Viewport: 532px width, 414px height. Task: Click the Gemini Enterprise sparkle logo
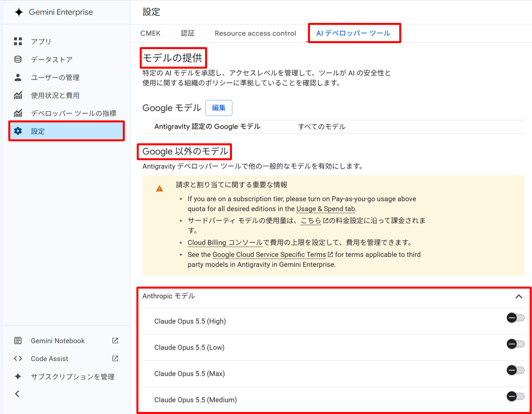pyautogui.click(x=19, y=12)
